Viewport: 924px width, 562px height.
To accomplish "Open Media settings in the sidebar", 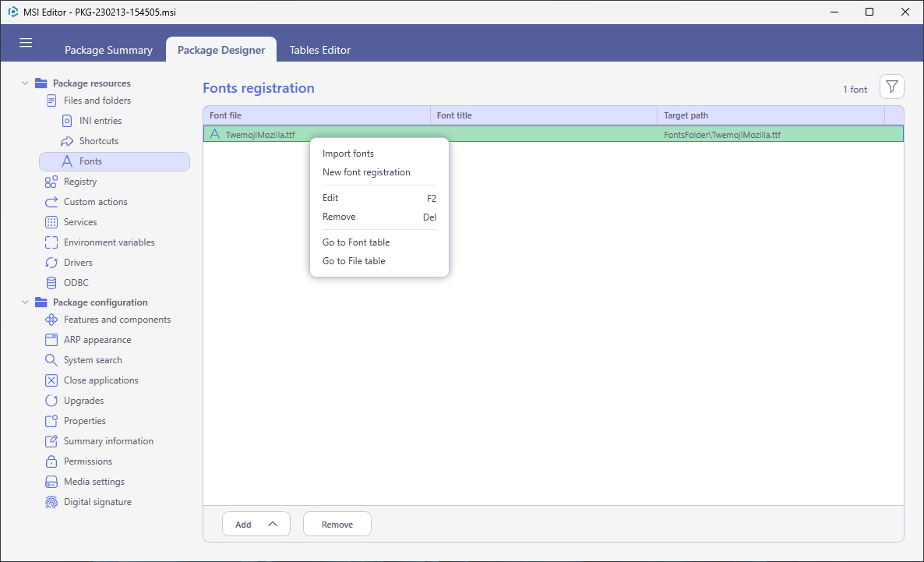I will point(94,482).
